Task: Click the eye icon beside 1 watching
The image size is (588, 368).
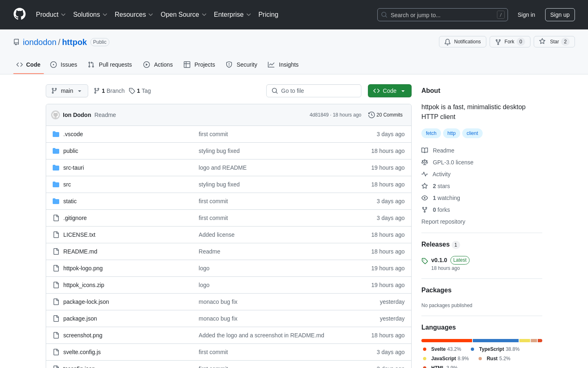Action: click(x=425, y=198)
